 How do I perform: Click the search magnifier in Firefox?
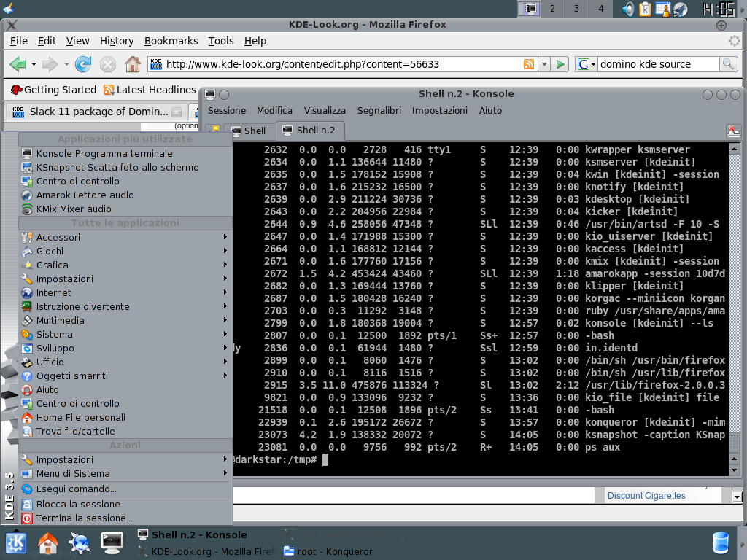click(728, 64)
